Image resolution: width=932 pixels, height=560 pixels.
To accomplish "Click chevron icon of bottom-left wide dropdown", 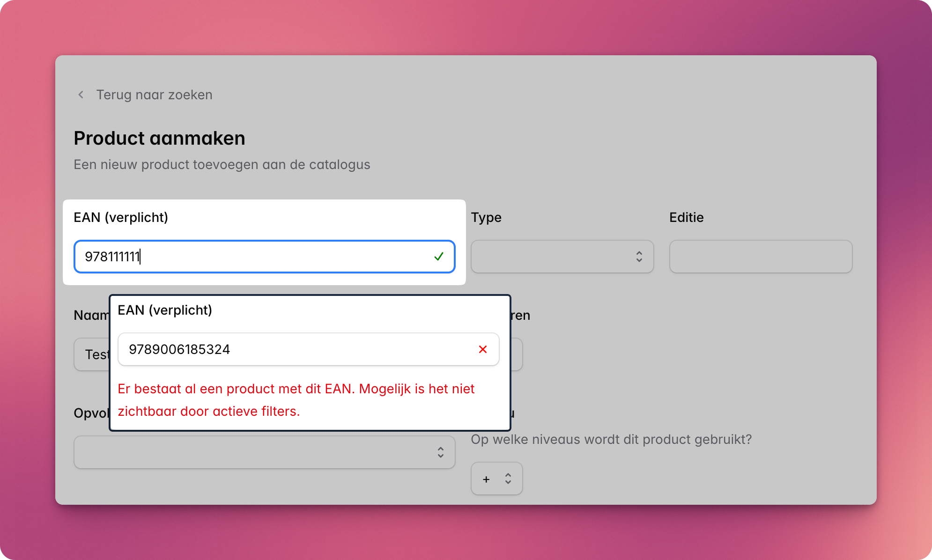I will (440, 452).
